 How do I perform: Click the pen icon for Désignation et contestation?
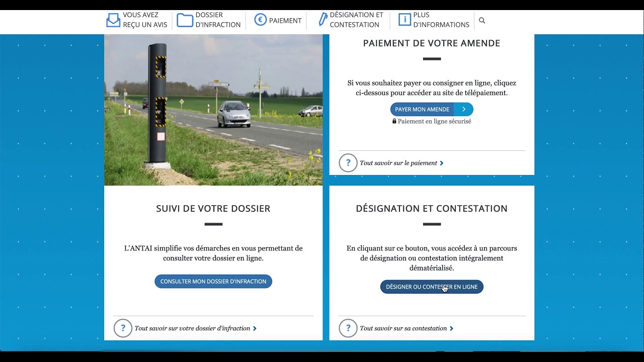click(x=323, y=20)
